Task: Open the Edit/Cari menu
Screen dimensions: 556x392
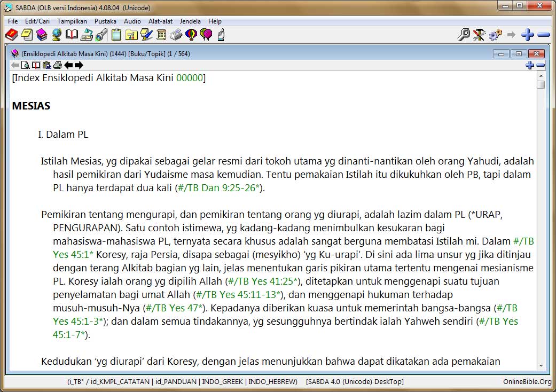Action: coord(37,21)
